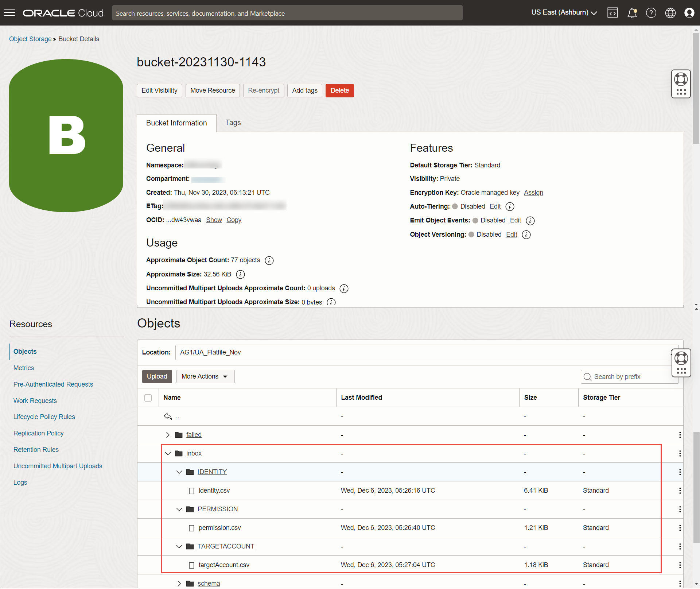This screenshot has width=700, height=589.
Task: Check the select-all objects checkbox
Action: pos(148,398)
